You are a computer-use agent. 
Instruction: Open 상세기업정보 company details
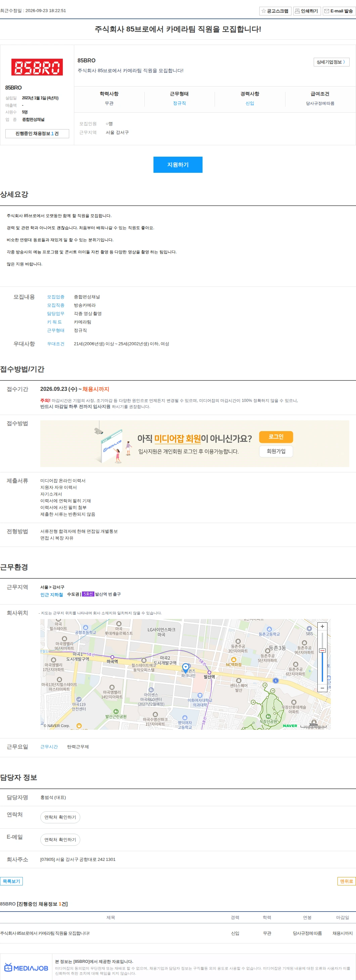coord(331,62)
